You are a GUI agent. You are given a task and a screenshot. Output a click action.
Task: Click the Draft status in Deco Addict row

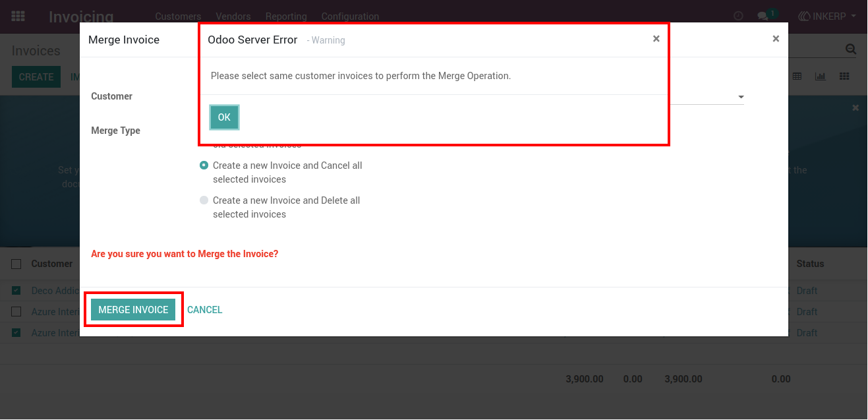click(x=807, y=291)
